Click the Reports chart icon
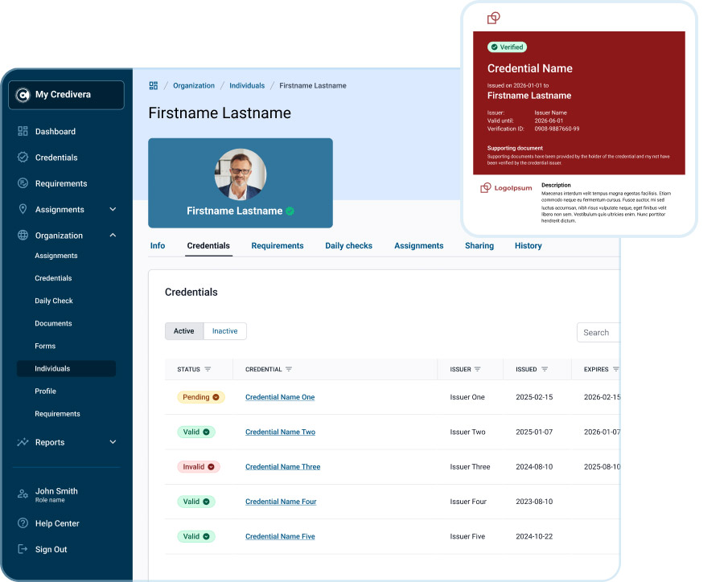The height and width of the screenshot is (582, 728). [23, 442]
